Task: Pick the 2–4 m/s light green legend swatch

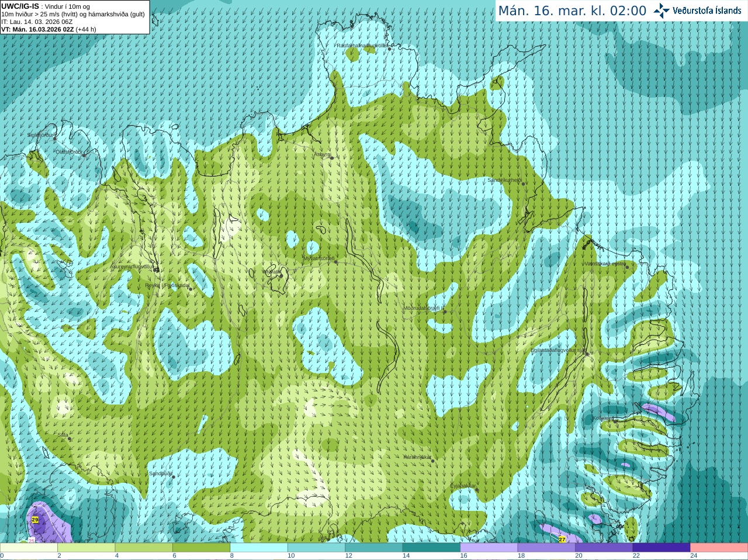Action: coord(86,548)
